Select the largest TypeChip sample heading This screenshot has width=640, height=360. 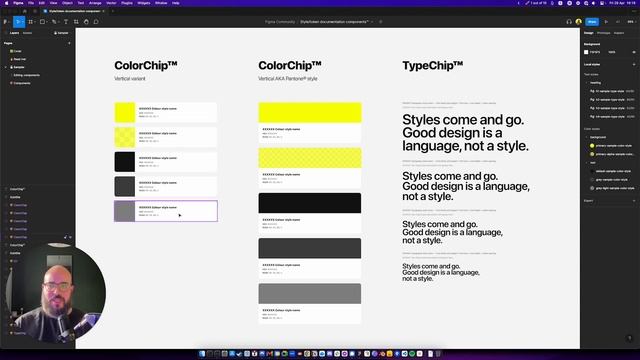tap(465, 133)
